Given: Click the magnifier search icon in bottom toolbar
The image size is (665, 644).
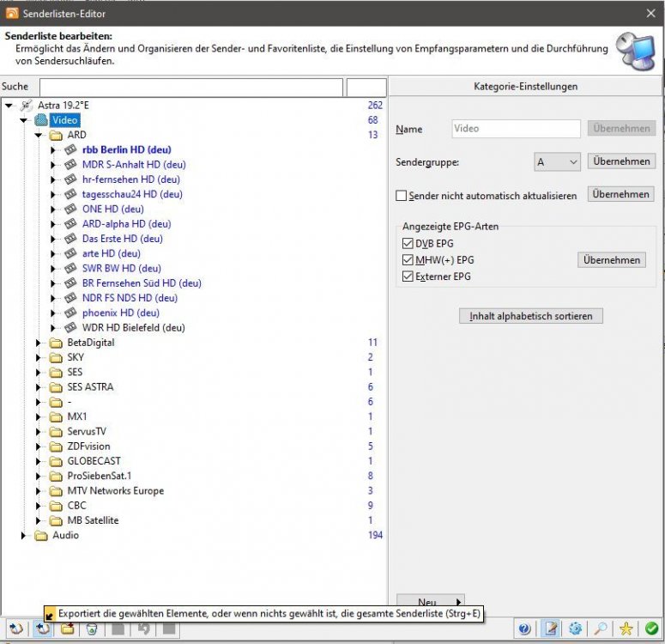Looking at the screenshot, I should pyautogui.click(x=602, y=629).
